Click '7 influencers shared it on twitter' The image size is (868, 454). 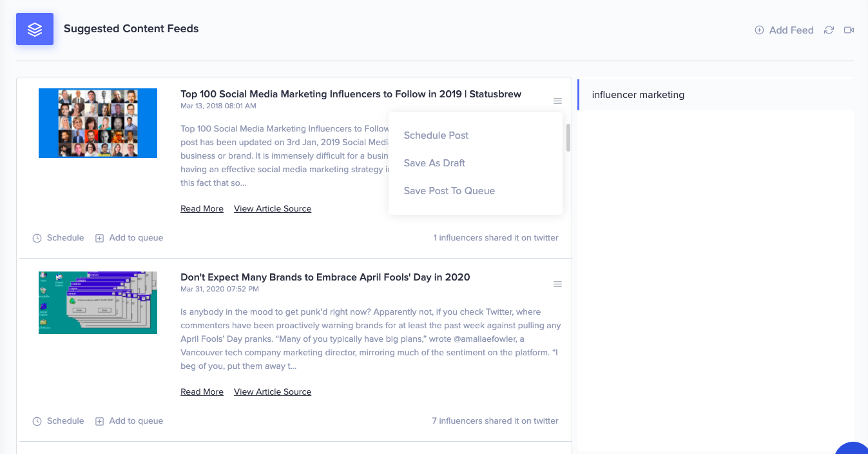(x=496, y=421)
